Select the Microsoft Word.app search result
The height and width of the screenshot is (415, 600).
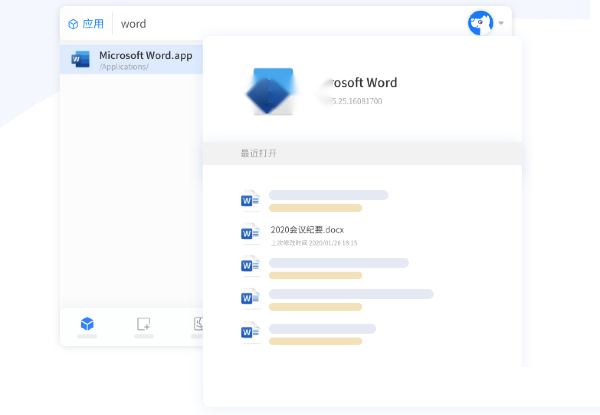[131, 60]
